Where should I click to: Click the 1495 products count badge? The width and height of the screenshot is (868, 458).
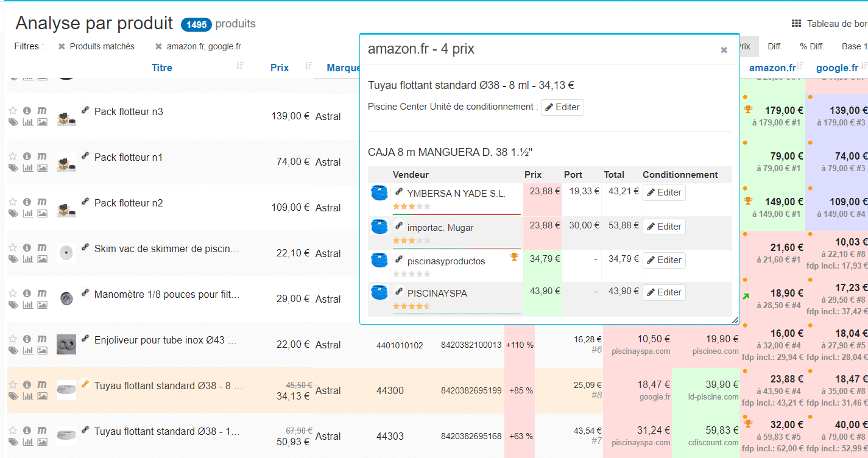[x=196, y=25]
